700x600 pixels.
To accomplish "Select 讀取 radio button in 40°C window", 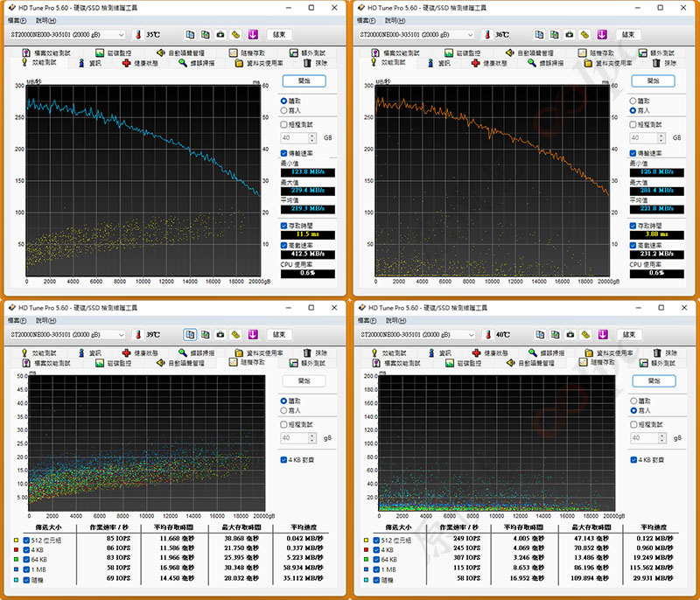I will point(633,401).
